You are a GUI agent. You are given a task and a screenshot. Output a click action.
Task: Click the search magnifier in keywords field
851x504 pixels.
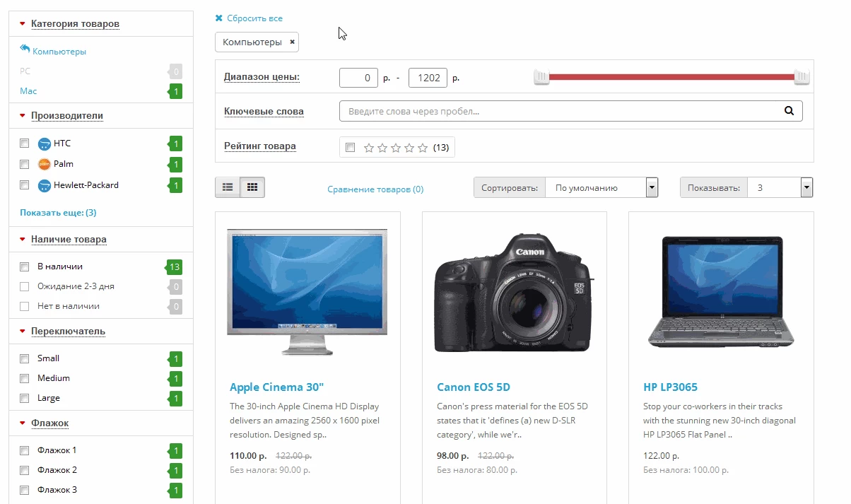click(x=790, y=111)
